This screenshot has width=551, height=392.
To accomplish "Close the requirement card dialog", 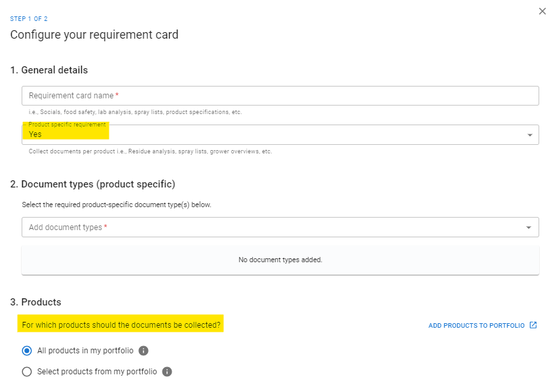I will [x=542, y=11].
